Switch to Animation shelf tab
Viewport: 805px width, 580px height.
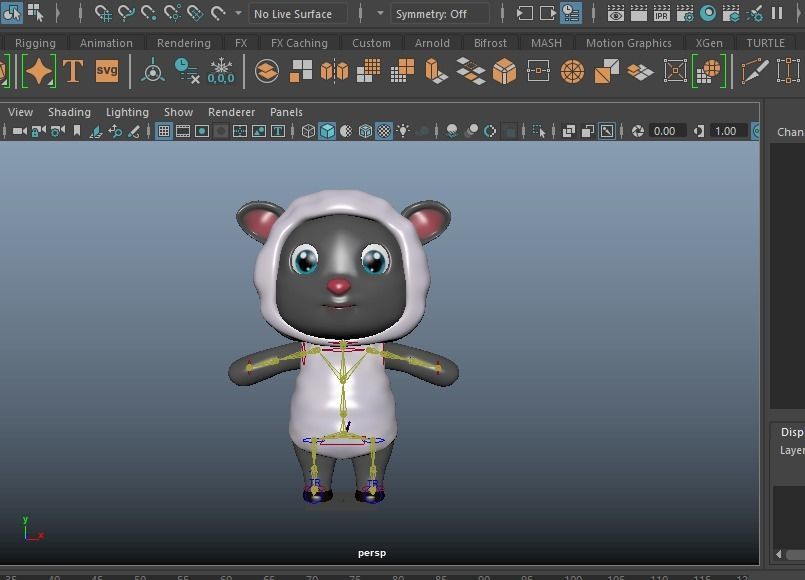106,43
